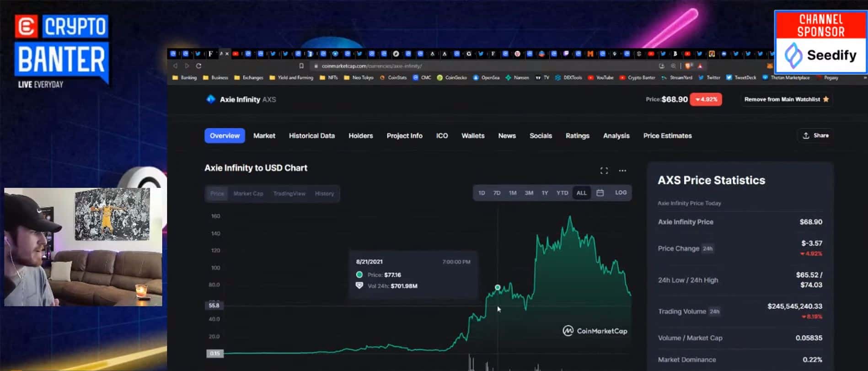Open the Pegaxy bookmark
The width and height of the screenshot is (868, 371).
(x=827, y=78)
